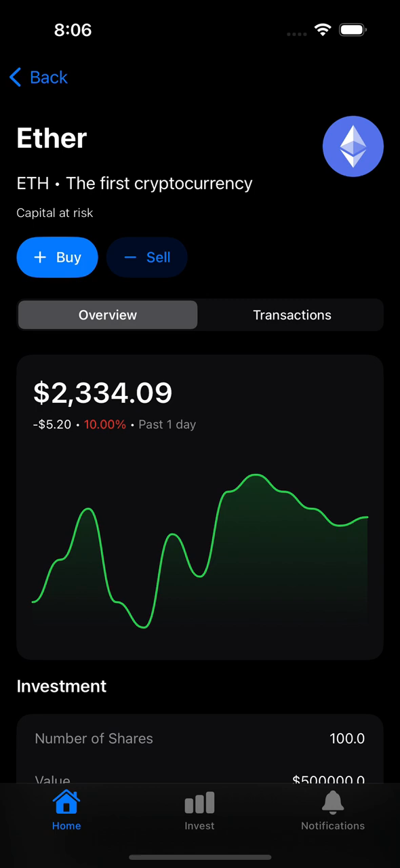This screenshot has width=400, height=868.
Task: Open the Invest bar chart icon
Action: coord(199,803)
